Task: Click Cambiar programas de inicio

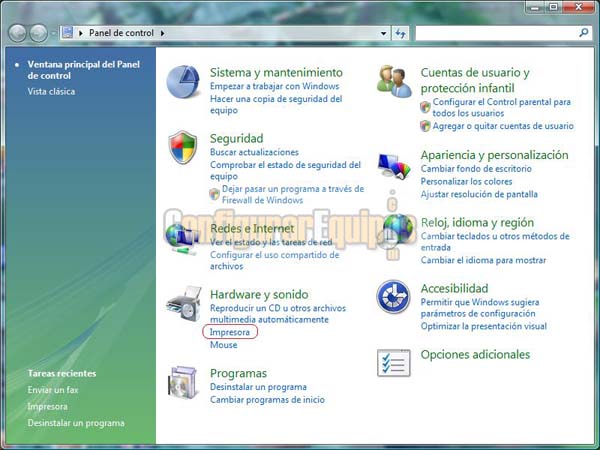Action: 267,400
